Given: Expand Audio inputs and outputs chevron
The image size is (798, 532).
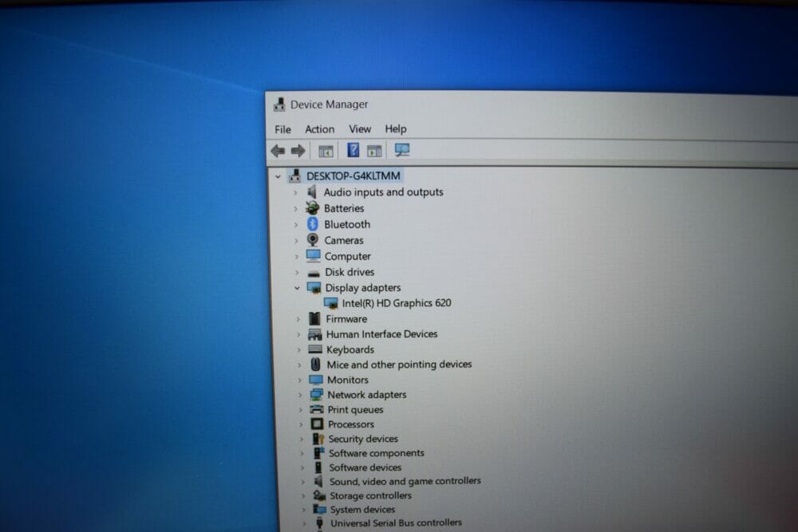Looking at the screenshot, I should point(295,193).
